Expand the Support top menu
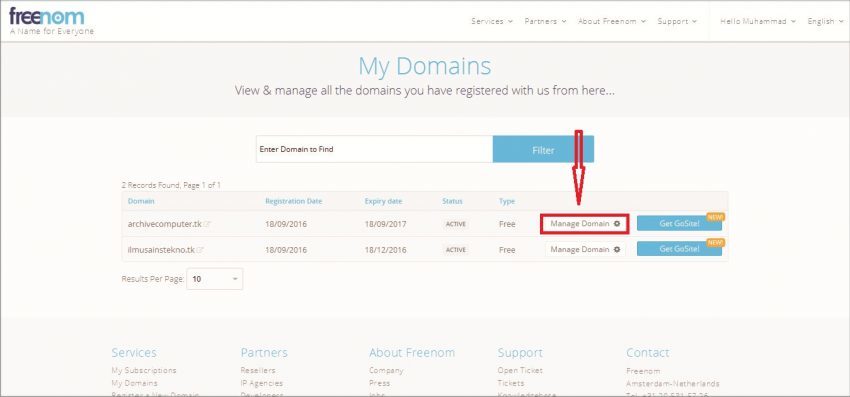850x397 pixels. [677, 21]
